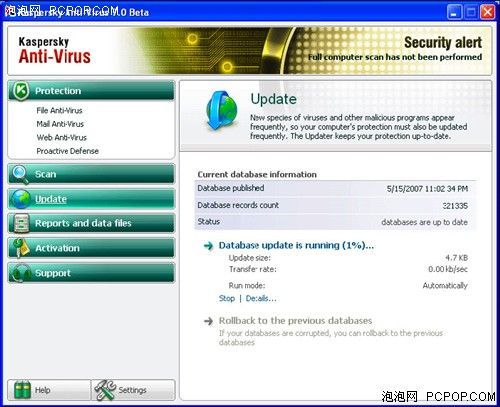Image resolution: width=500 pixels, height=407 pixels.
Task: Click the large Update globe icon in header
Action: click(x=221, y=110)
